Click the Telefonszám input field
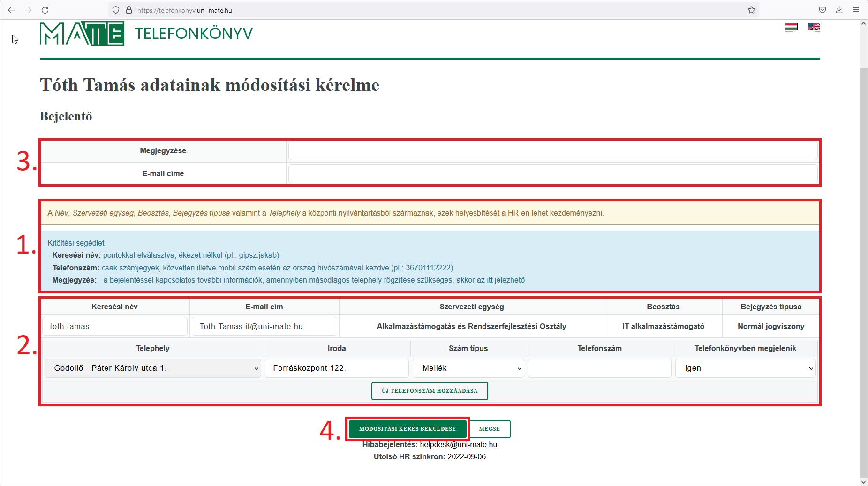The image size is (868, 486). coord(599,368)
